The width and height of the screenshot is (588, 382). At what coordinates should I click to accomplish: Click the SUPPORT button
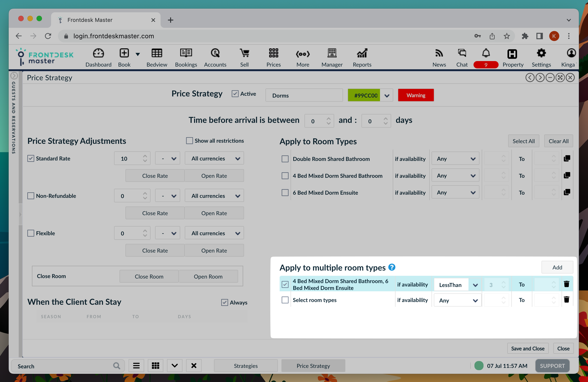552,366
